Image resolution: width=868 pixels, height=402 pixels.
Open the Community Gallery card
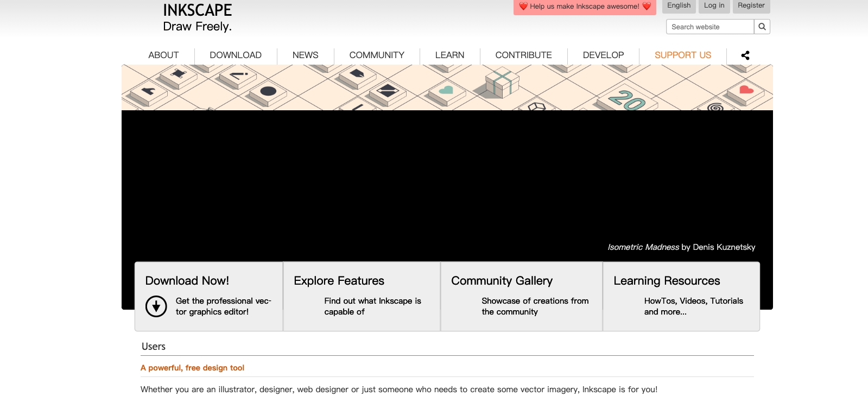pyautogui.click(x=522, y=297)
